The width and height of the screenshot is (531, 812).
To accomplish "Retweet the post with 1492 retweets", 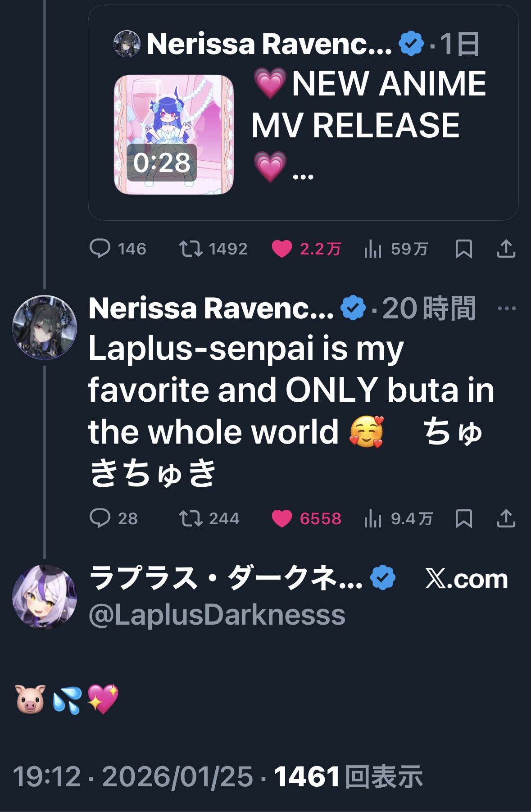I will coord(191,249).
